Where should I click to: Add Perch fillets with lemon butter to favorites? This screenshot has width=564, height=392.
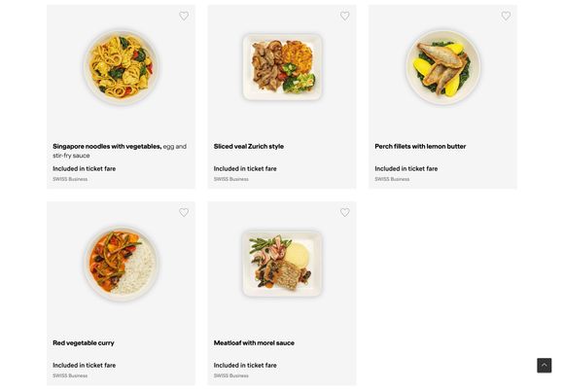pyautogui.click(x=506, y=16)
